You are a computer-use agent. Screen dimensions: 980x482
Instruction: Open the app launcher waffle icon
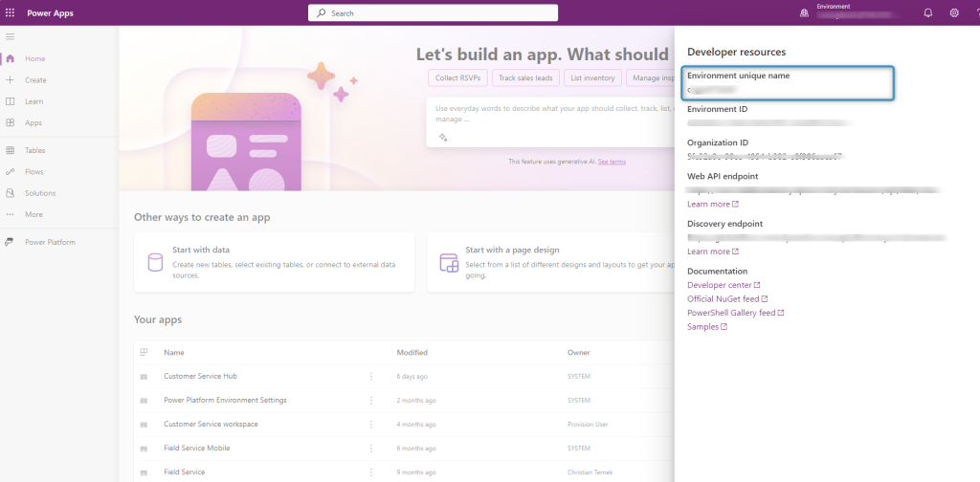coord(10,12)
